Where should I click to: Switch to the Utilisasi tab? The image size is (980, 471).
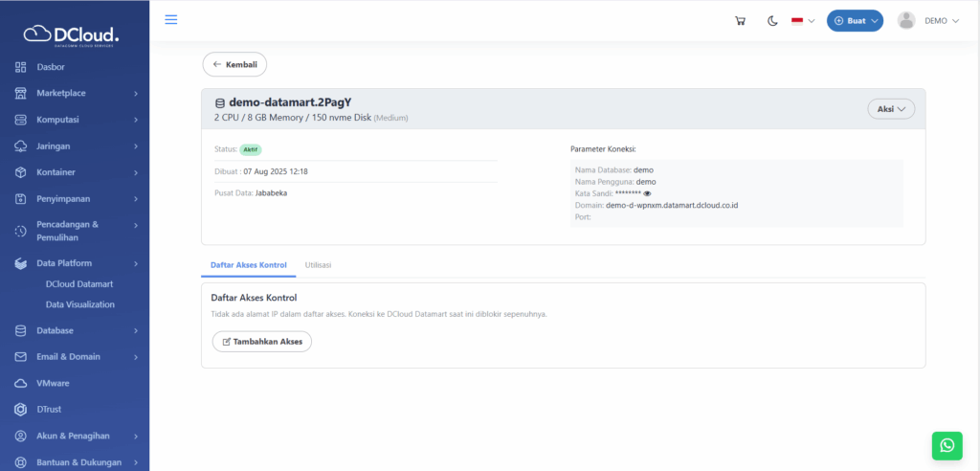(318, 264)
